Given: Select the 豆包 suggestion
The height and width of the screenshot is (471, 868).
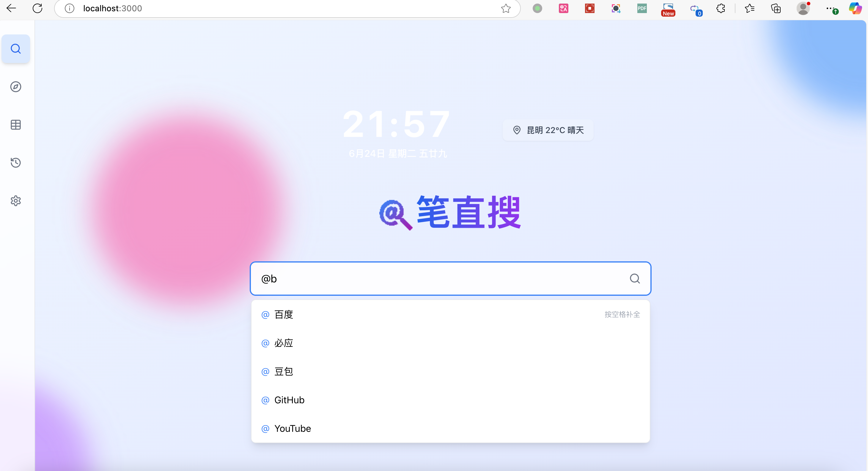Looking at the screenshot, I should (451, 371).
